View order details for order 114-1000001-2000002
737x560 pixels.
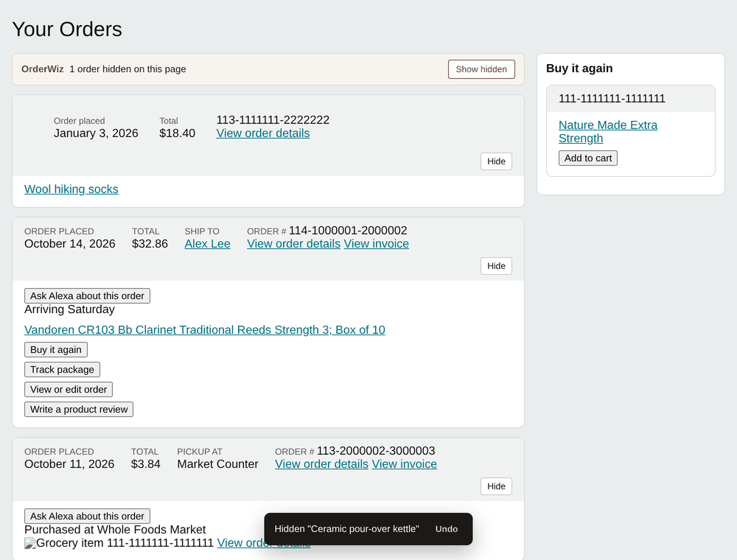pos(294,244)
